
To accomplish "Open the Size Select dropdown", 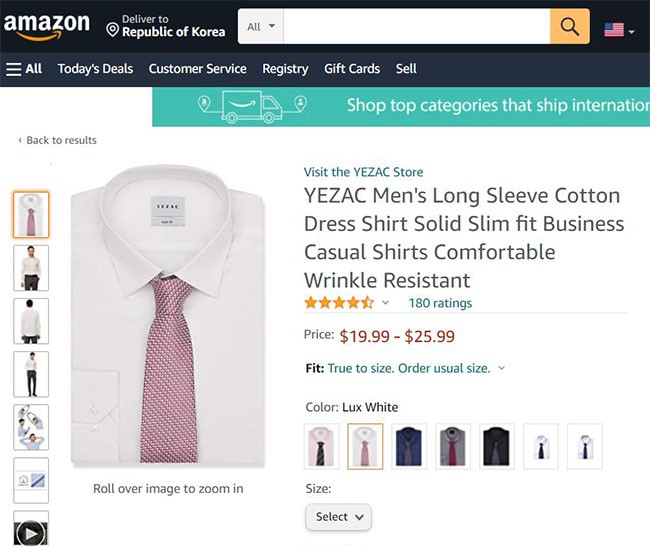I will pyautogui.click(x=338, y=517).
